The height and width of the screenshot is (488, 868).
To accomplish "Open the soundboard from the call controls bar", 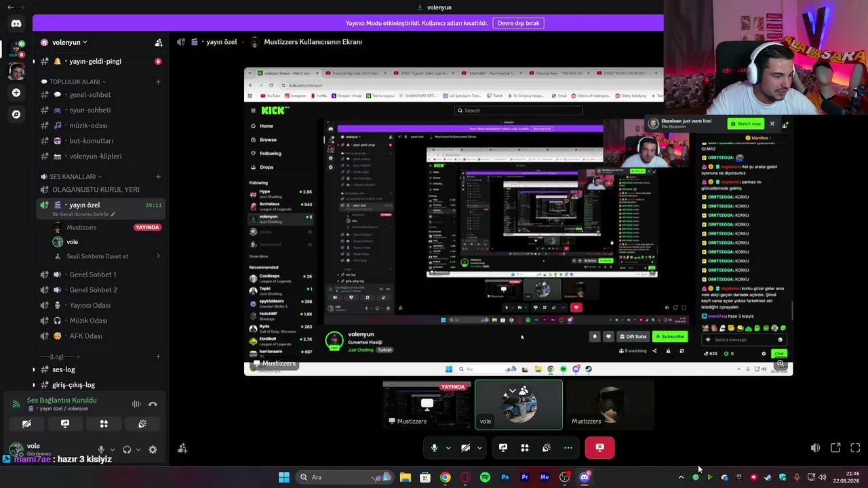I will point(547,447).
